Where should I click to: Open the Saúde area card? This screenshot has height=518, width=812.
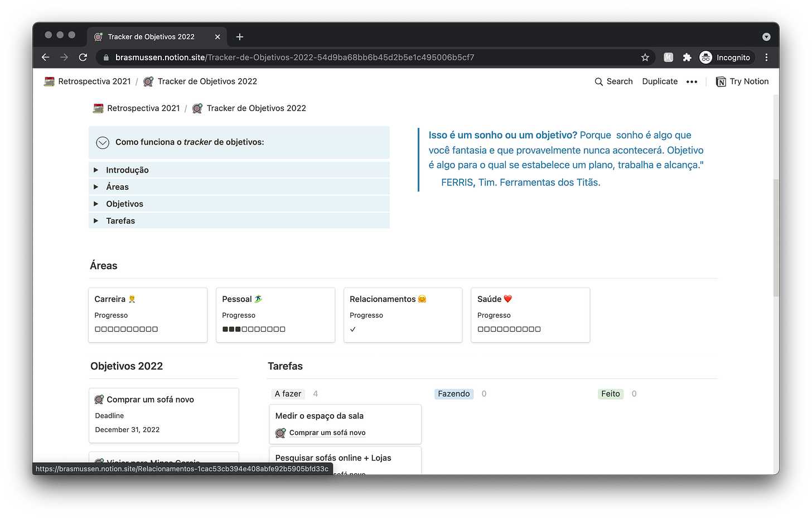[x=530, y=315]
